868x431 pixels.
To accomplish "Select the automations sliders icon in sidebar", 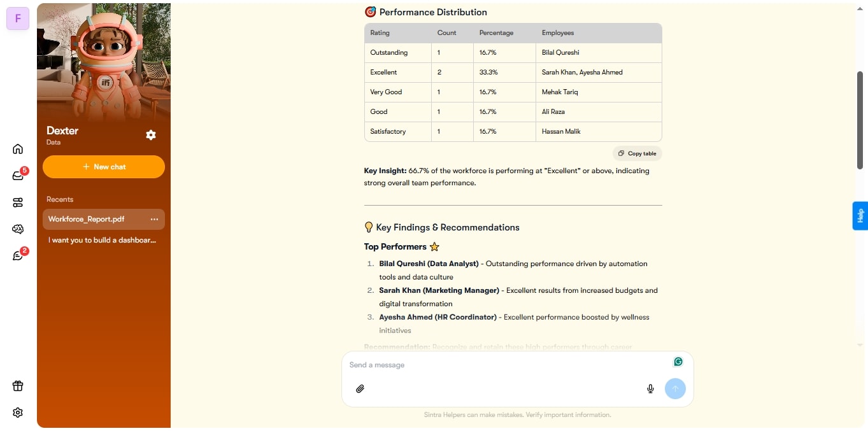I will (x=17, y=202).
